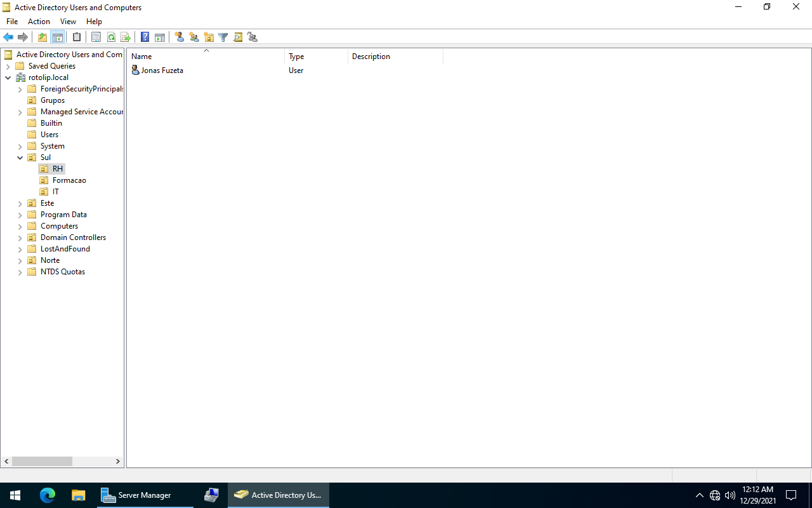The width and height of the screenshot is (812, 508).
Task: Create a new organizational unit from the toolbar
Action: [x=209, y=37]
